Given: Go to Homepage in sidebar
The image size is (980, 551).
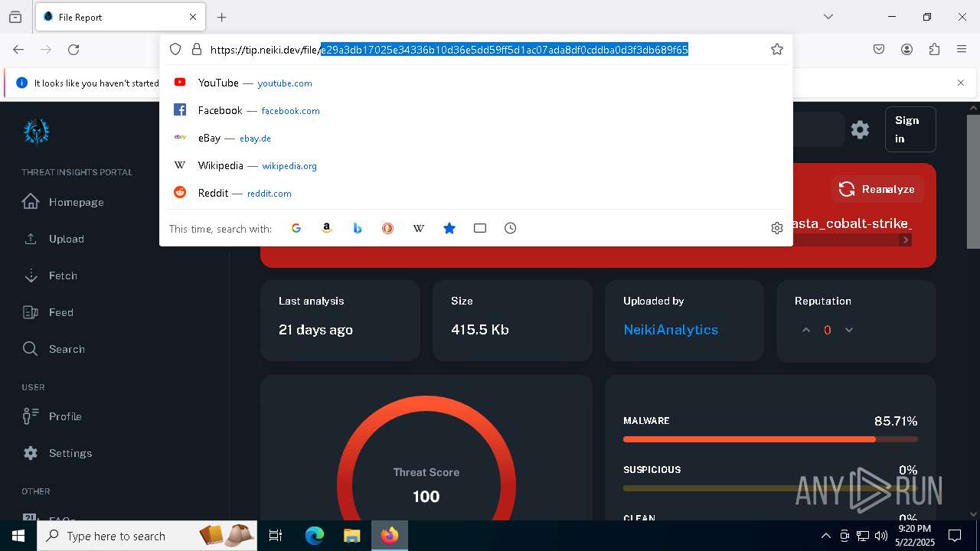Looking at the screenshot, I should [x=64, y=202].
